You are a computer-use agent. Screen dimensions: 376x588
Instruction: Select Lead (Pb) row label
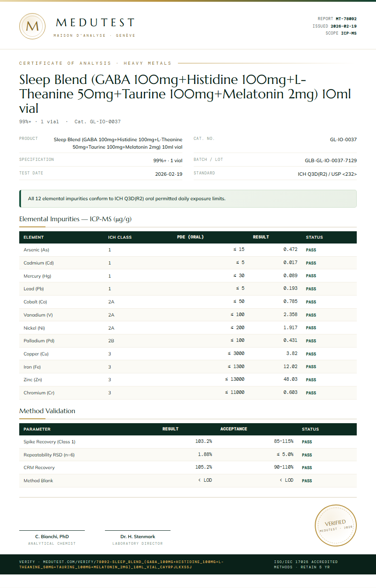point(34,289)
